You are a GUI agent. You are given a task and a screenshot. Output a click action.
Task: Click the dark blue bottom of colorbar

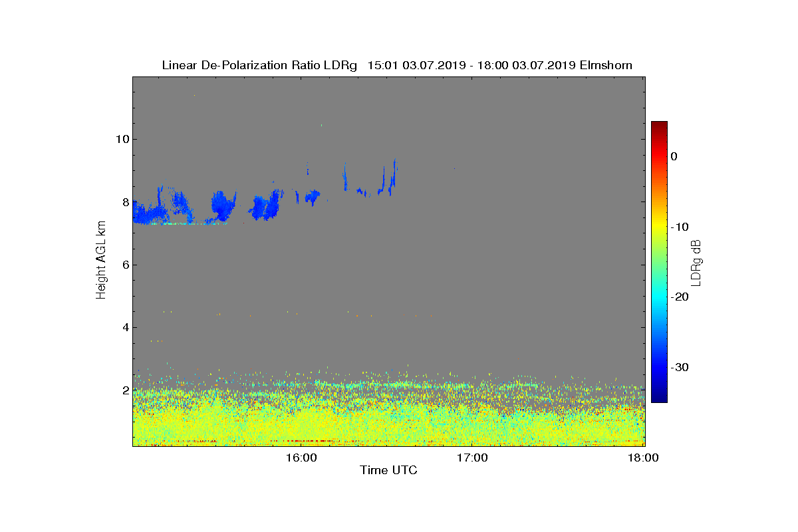(659, 397)
